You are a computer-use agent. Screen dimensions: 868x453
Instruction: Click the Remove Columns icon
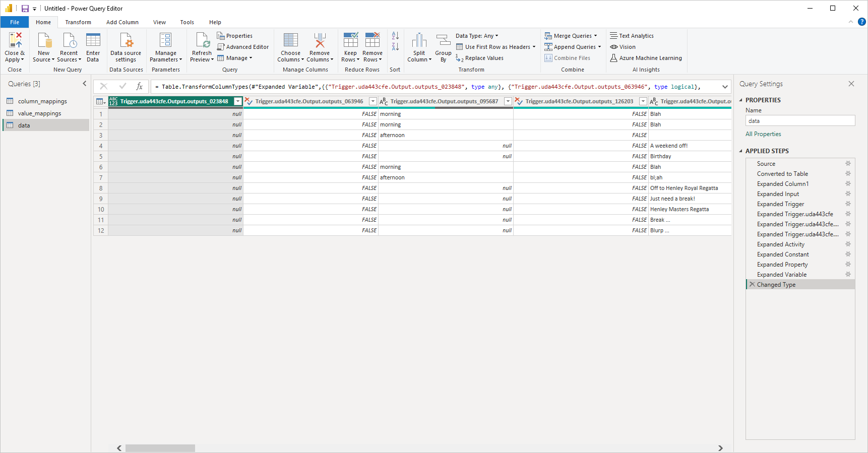(320, 40)
